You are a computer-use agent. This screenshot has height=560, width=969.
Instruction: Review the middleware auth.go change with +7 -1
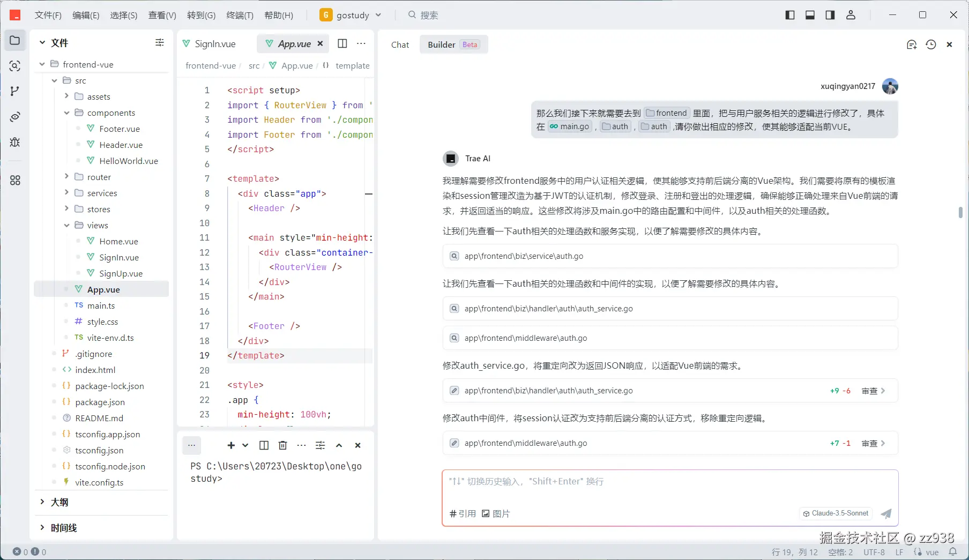[873, 443]
